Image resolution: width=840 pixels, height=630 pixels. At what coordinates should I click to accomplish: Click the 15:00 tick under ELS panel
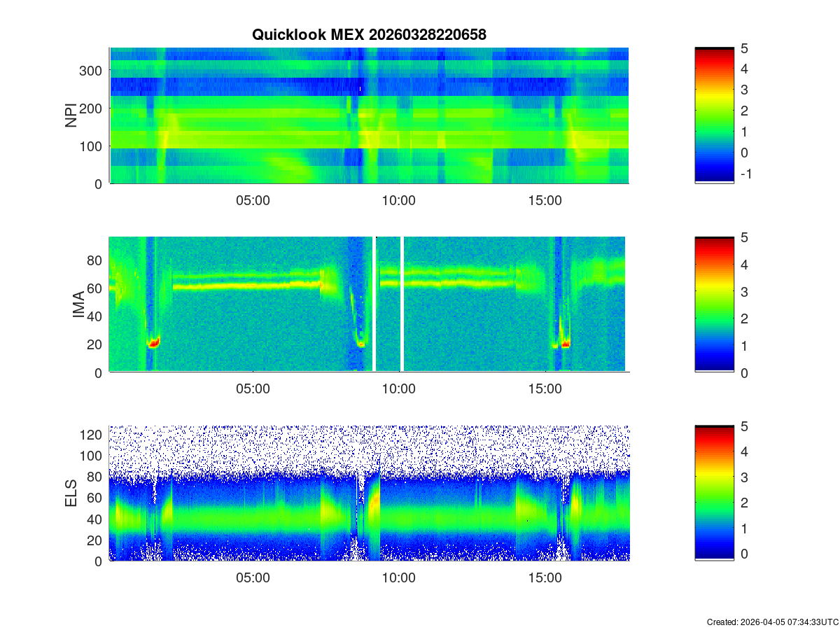click(x=545, y=579)
